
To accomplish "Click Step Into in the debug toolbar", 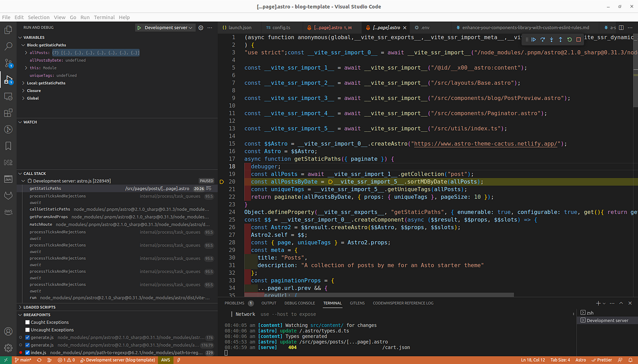I will (x=551, y=39).
